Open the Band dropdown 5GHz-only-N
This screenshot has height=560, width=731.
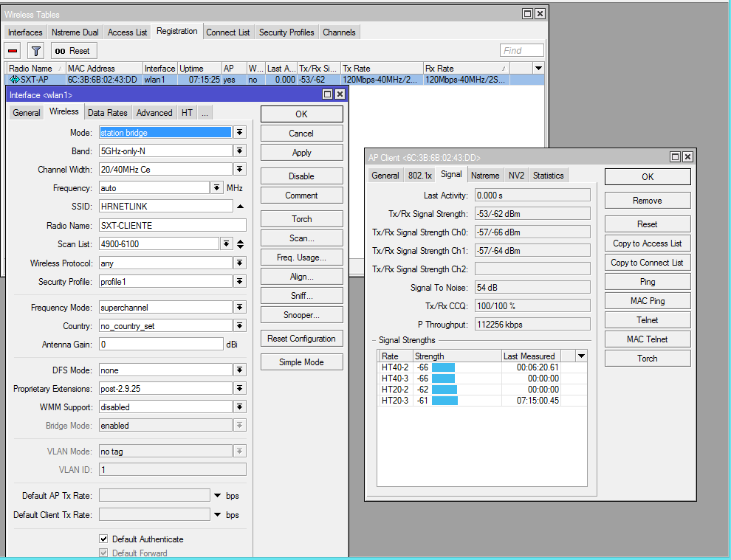coord(240,151)
